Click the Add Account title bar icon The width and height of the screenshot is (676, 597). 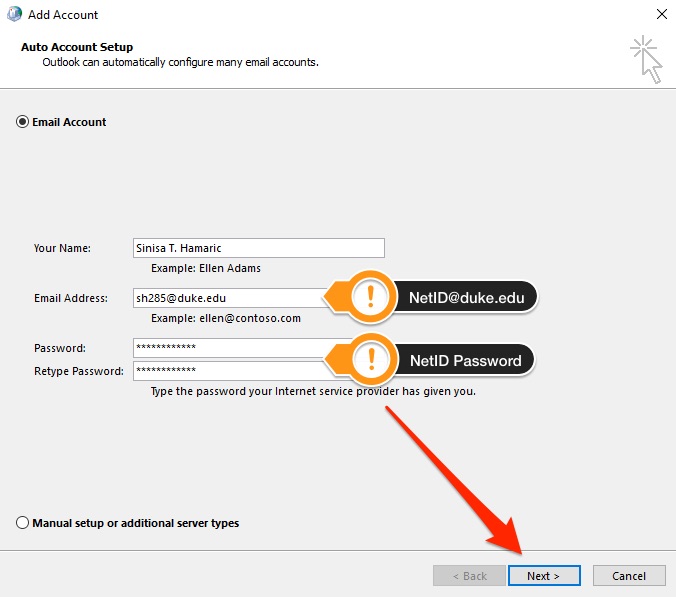tap(14, 14)
